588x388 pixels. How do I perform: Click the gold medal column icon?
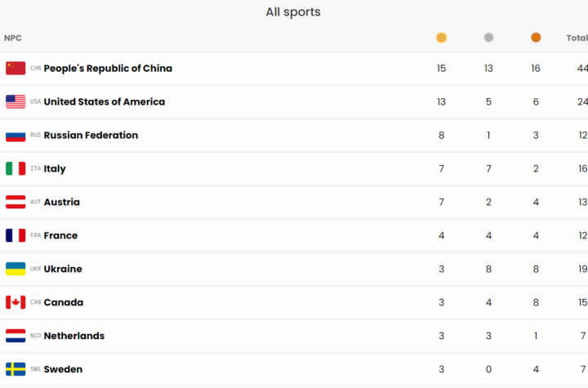tap(441, 38)
